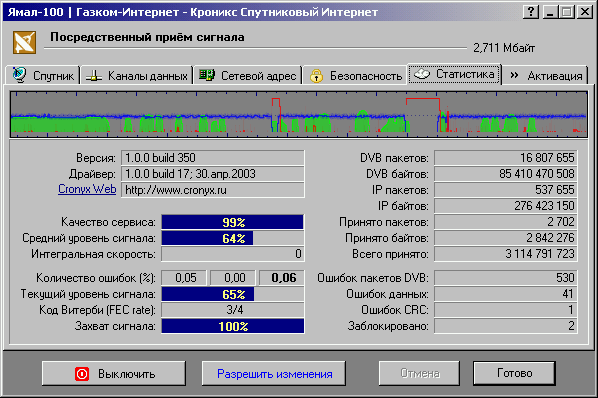The width and height of the screenshot is (598, 398).
Task: Click the cloud icon on Статистика tab
Action: (x=422, y=74)
